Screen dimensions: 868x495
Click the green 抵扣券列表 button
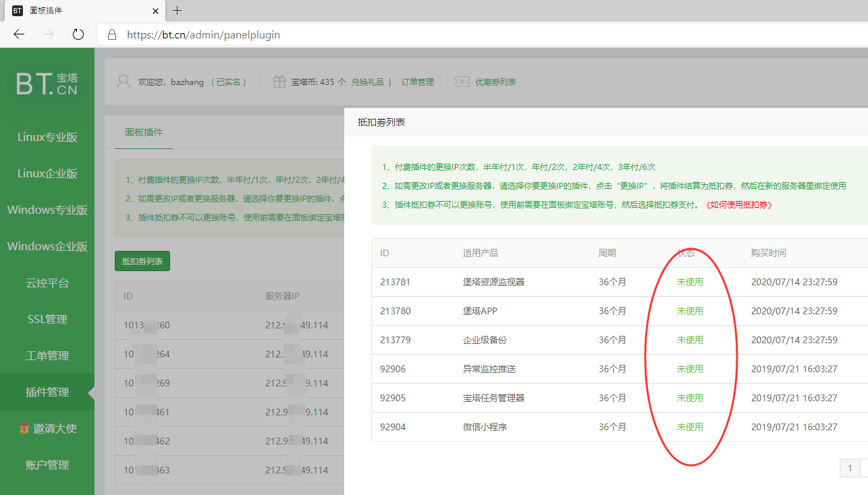(142, 261)
